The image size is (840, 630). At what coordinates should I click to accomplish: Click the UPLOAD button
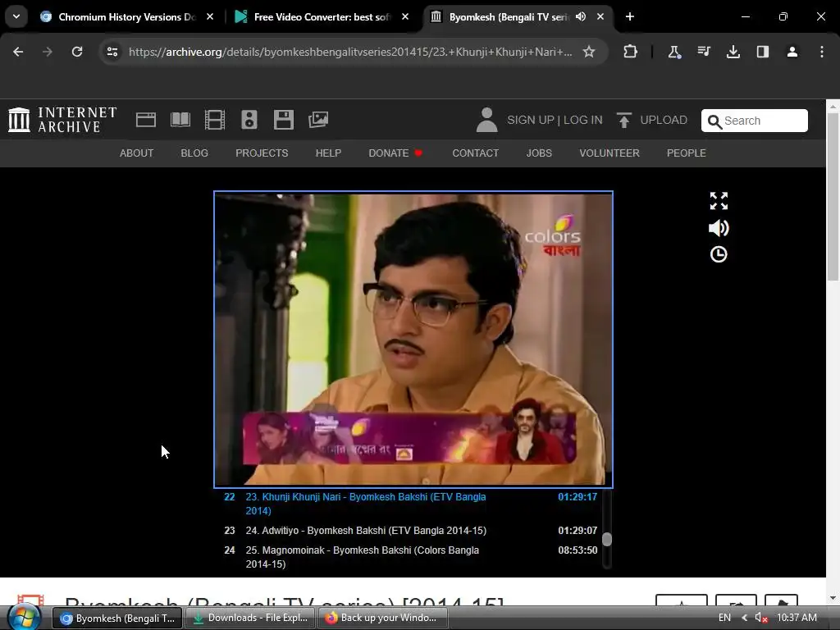click(652, 120)
